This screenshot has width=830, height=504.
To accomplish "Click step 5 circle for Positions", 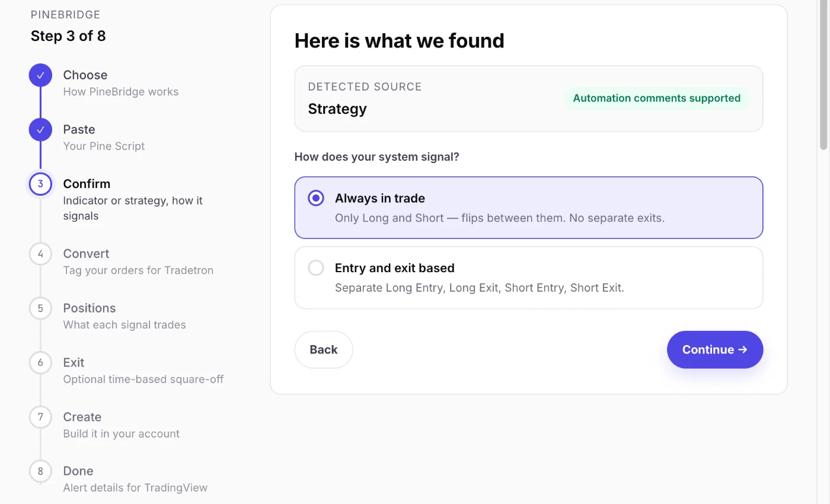I will pos(40,308).
